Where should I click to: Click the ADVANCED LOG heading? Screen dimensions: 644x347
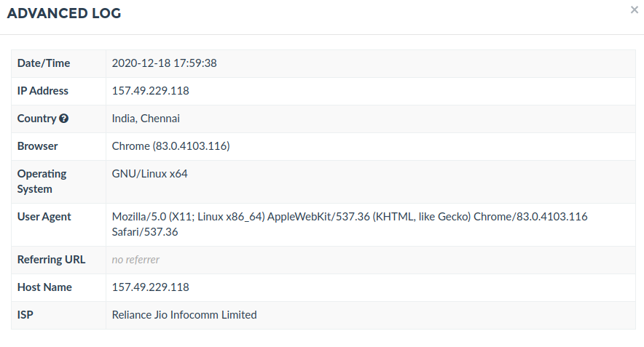[x=64, y=13]
